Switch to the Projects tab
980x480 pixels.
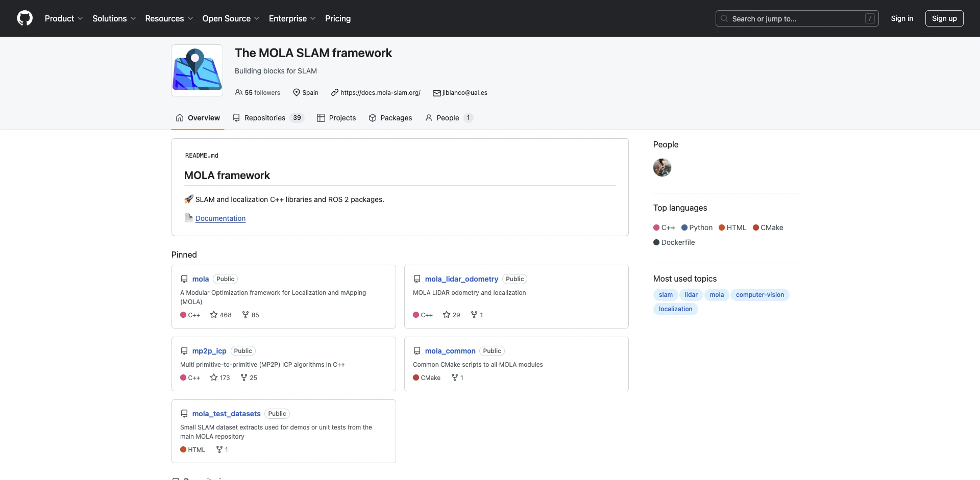click(x=336, y=118)
